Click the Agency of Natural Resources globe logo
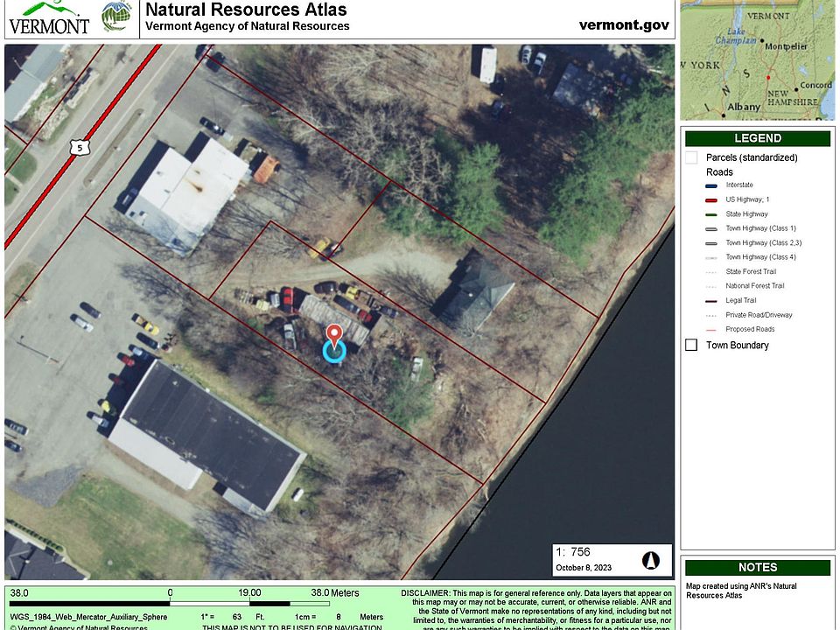The height and width of the screenshot is (630, 840). coord(116,17)
